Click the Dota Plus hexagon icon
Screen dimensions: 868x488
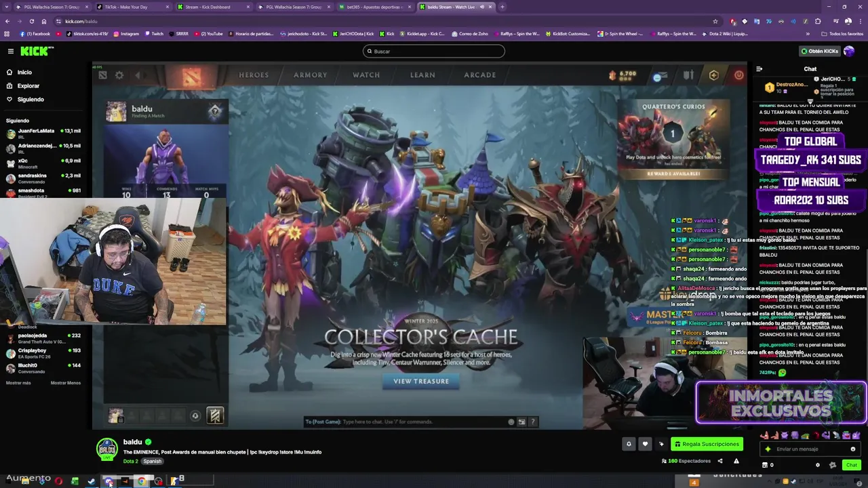[x=713, y=75]
